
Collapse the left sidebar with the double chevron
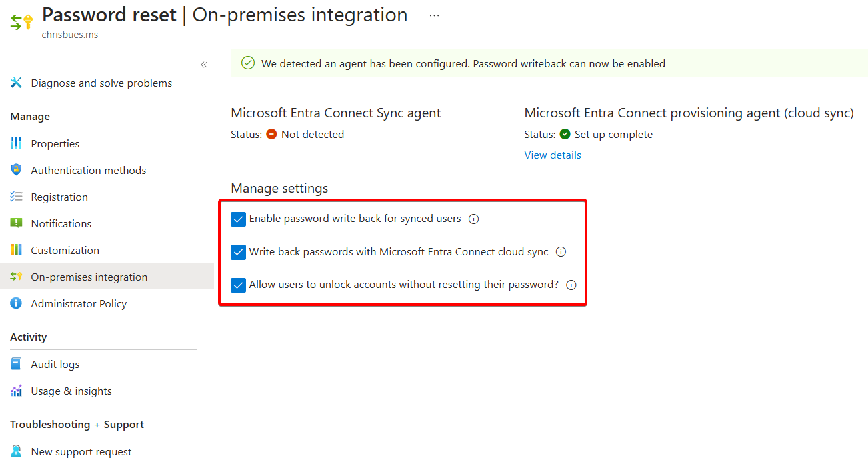tap(203, 64)
